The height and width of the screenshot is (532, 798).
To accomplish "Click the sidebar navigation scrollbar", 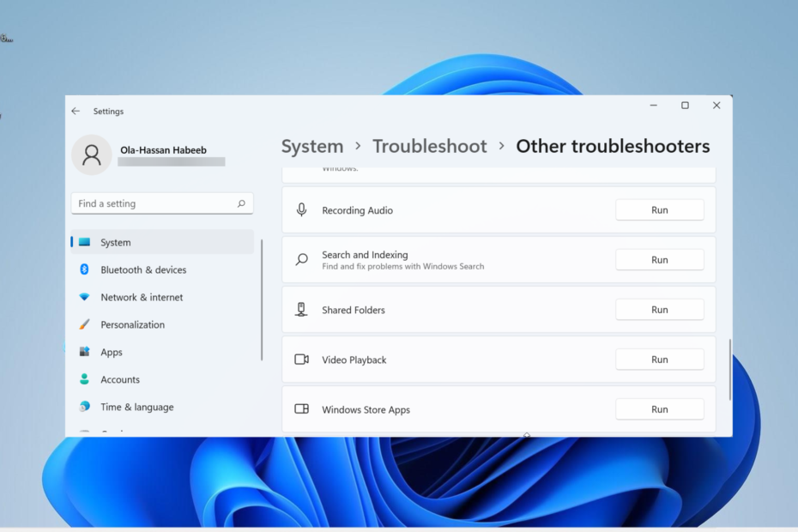I will (262, 299).
